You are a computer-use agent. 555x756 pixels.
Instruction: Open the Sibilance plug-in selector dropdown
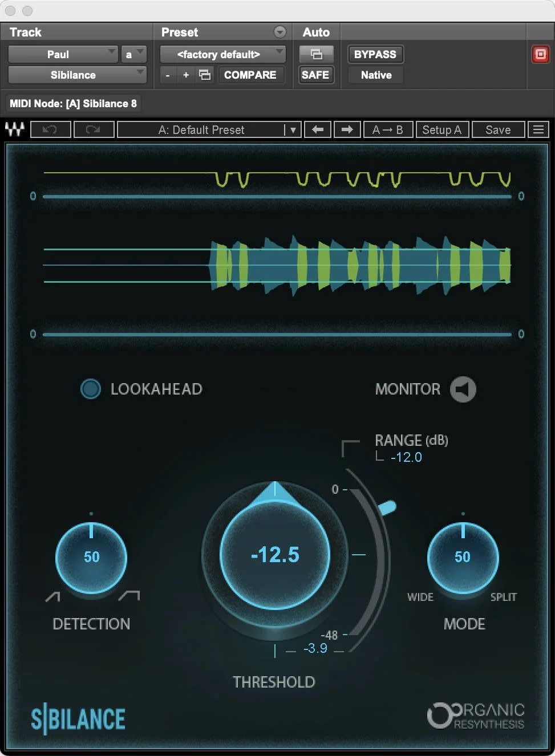[77, 75]
